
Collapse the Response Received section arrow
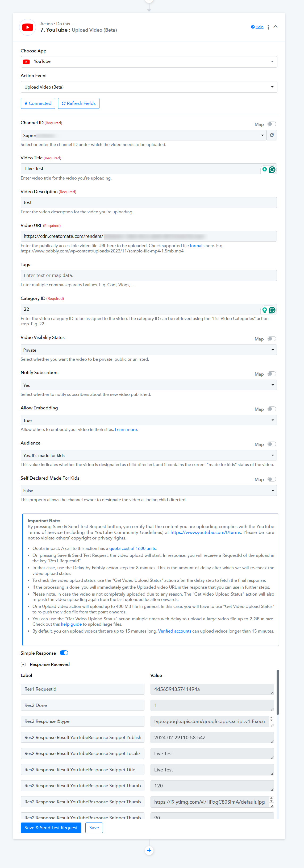[23, 665]
